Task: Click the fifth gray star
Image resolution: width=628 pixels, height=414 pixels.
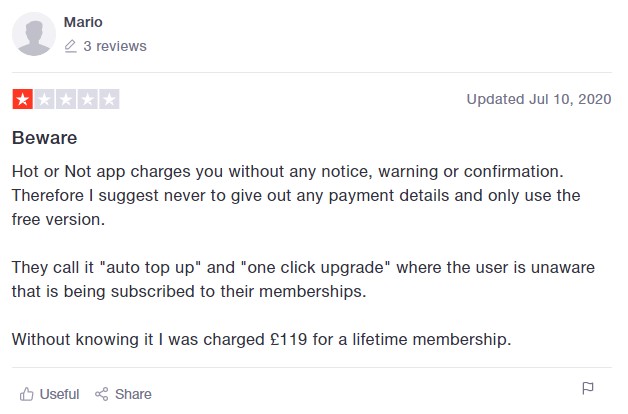Action: point(109,99)
